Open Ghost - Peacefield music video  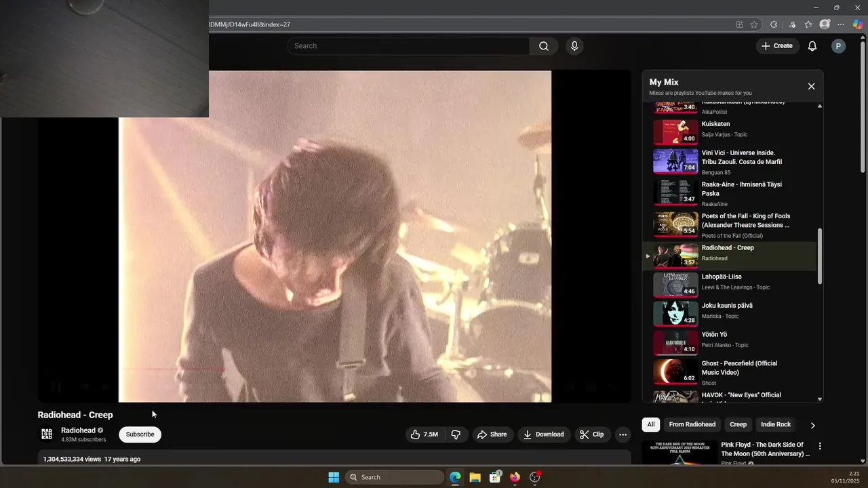coord(730,372)
